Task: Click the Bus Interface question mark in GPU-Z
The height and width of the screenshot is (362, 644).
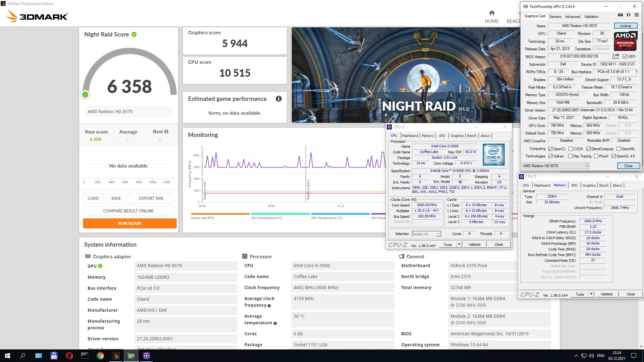Action: (636, 72)
